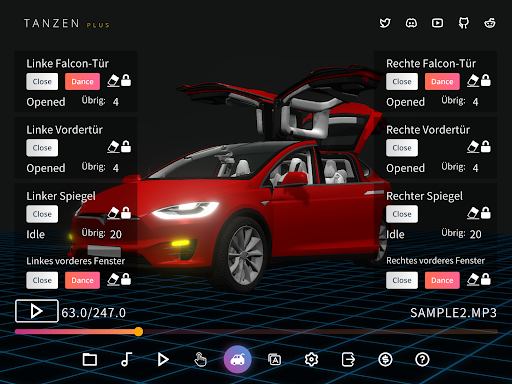Toggle lock on Linke Vordertür
512x384 pixels.
coord(126,147)
